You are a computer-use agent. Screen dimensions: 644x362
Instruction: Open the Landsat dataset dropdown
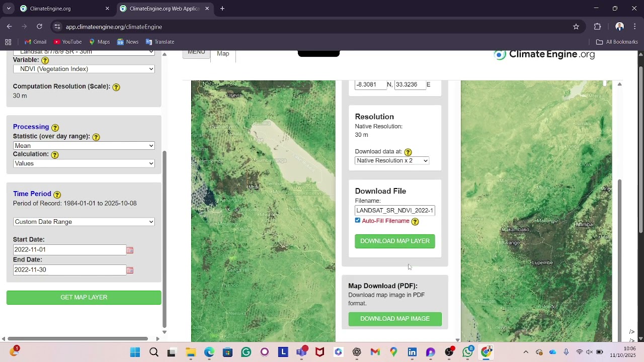[84, 52]
